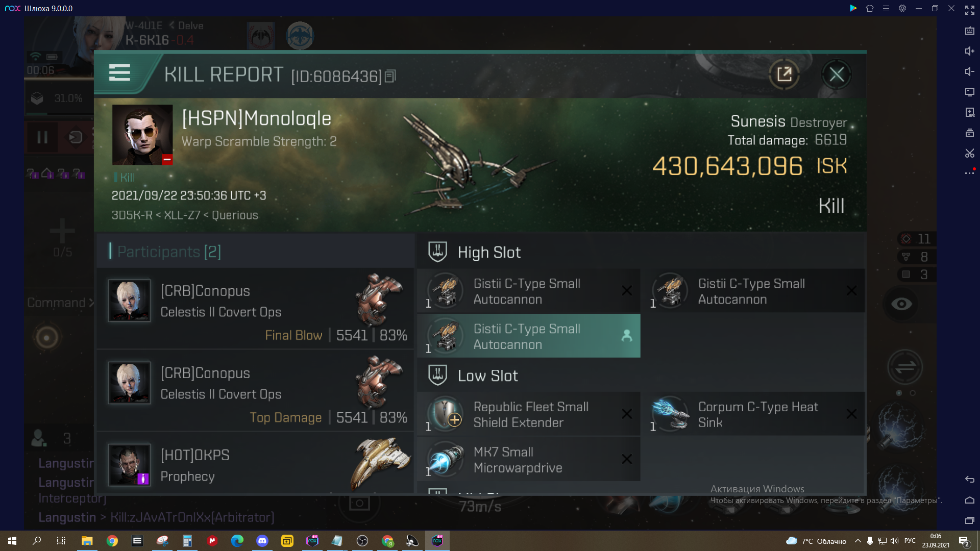Click Nox screenshot scissors tool
The width and height of the screenshot is (980, 551).
[969, 153]
